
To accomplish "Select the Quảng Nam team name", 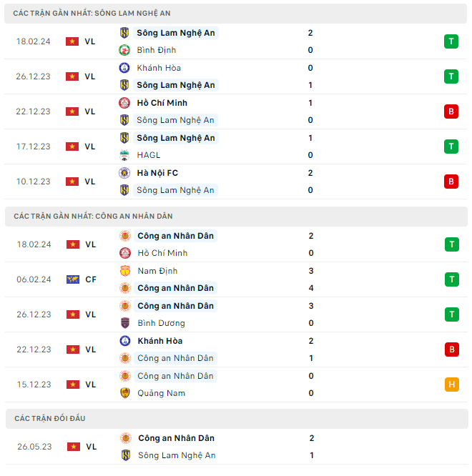I will tap(161, 393).
